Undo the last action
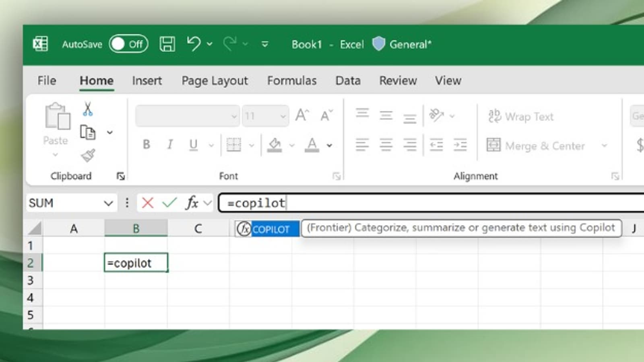644x362 pixels. click(x=194, y=43)
